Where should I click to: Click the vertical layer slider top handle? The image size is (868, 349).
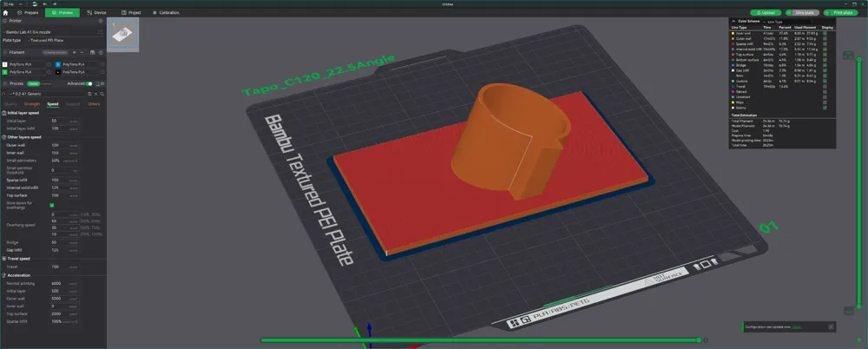(x=859, y=58)
